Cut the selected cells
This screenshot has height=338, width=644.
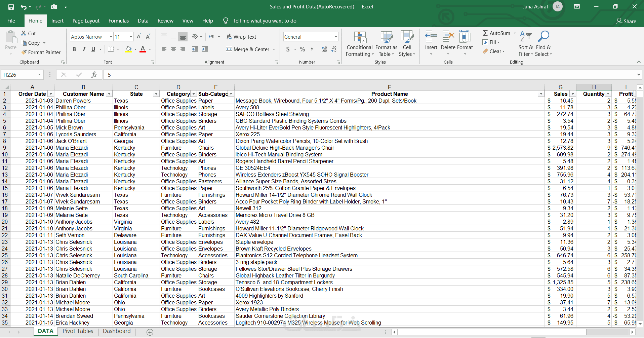(28, 34)
